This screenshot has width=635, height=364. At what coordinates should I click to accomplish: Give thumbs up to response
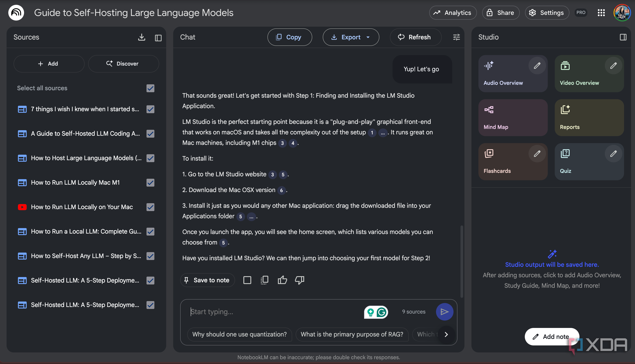pyautogui.click(x=282, y=280)
